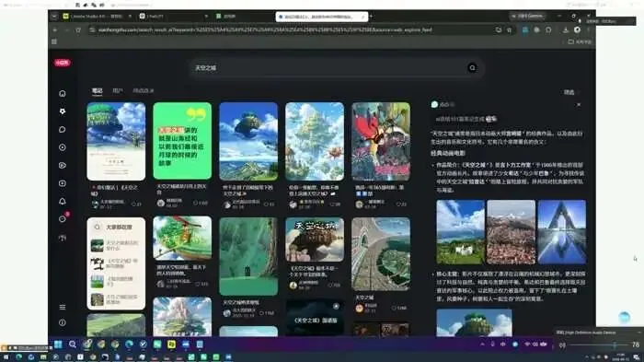Viewport: 644px width, 362px height.
Task: Switch to the 笔记 tab
Action: (97, 90)
